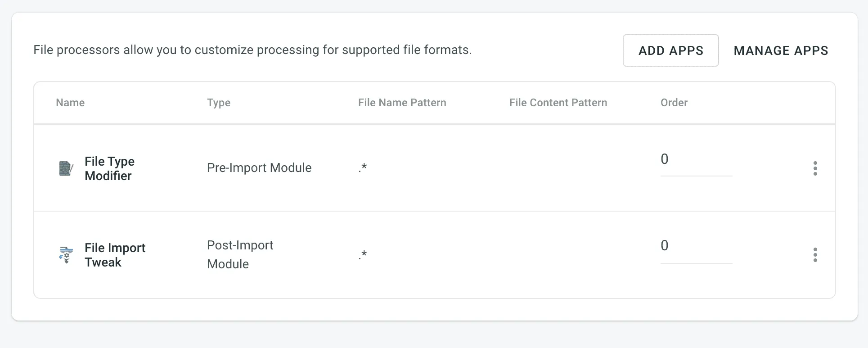The height and width of the screenshot is (348, 868).
Task: Click the Post-Import Module type cell
Action: (x=240, y=254)
